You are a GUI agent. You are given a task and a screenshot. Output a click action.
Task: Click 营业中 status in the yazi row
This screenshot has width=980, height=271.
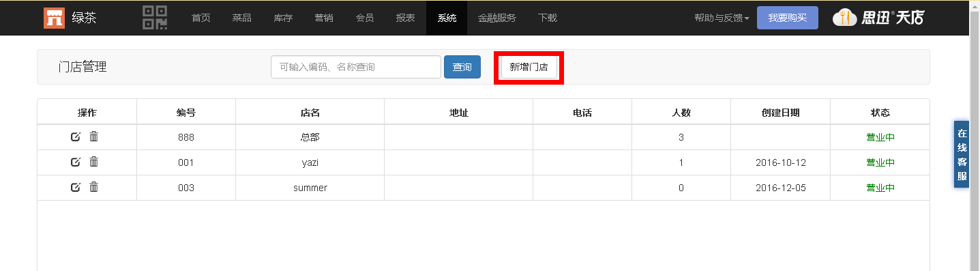tap(880, 162)
